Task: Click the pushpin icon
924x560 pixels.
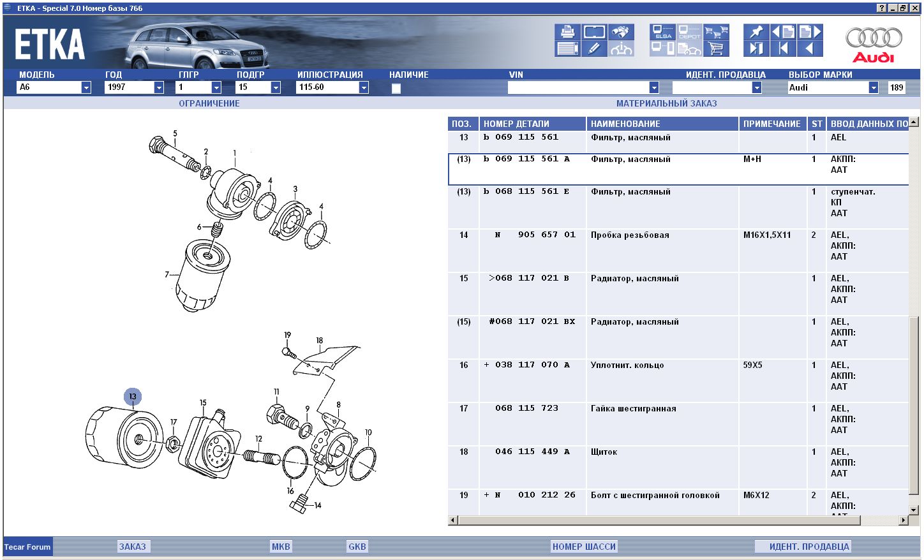Action: [756, 32]
